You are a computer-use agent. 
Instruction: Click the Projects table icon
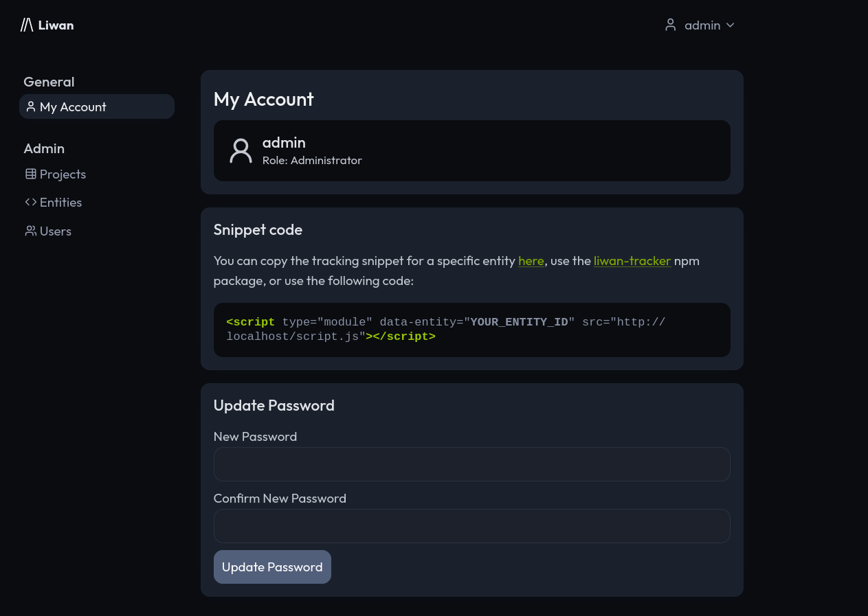pos(31,174)
